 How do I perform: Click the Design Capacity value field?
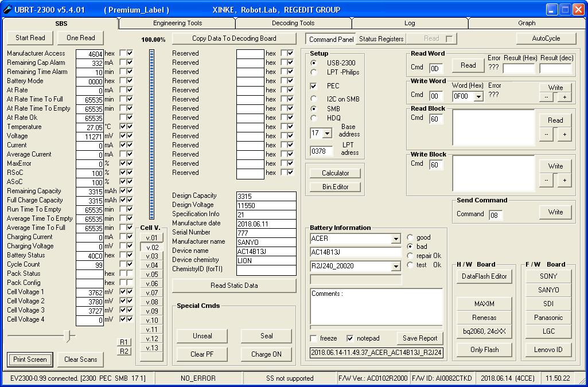click(x=266, y=196)
